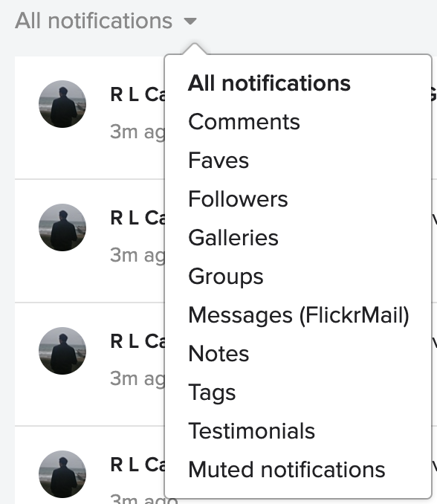Show Testimonials notifications
Image resolution: width=437 pixels, height=504 pixels.
click(x=251, y=430)
